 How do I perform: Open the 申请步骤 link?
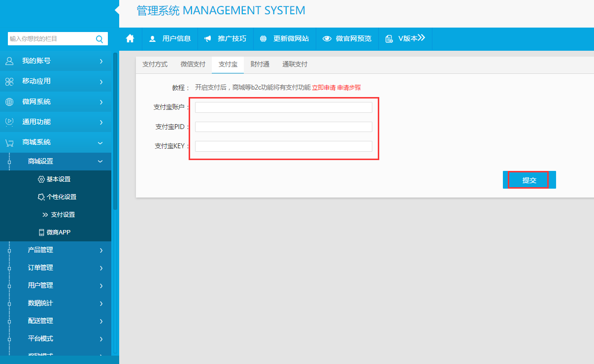click(349, 88)
